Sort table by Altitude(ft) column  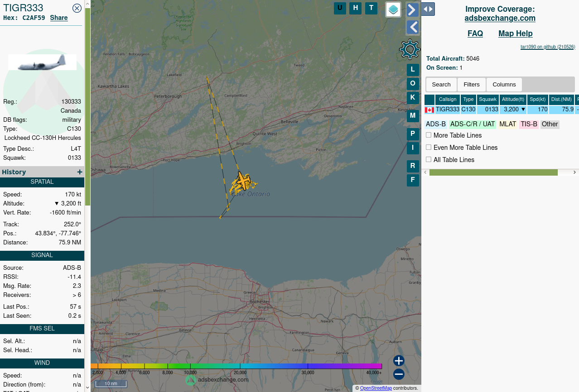pos(513,100)
